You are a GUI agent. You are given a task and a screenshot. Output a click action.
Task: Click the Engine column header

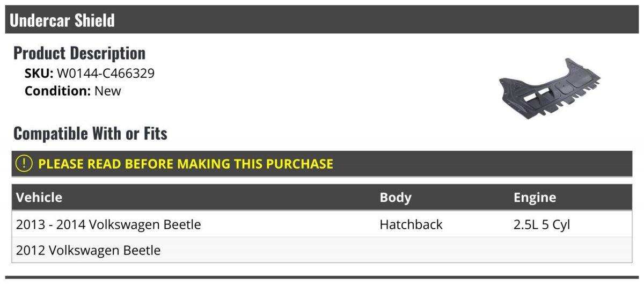(x=535, y=197)
